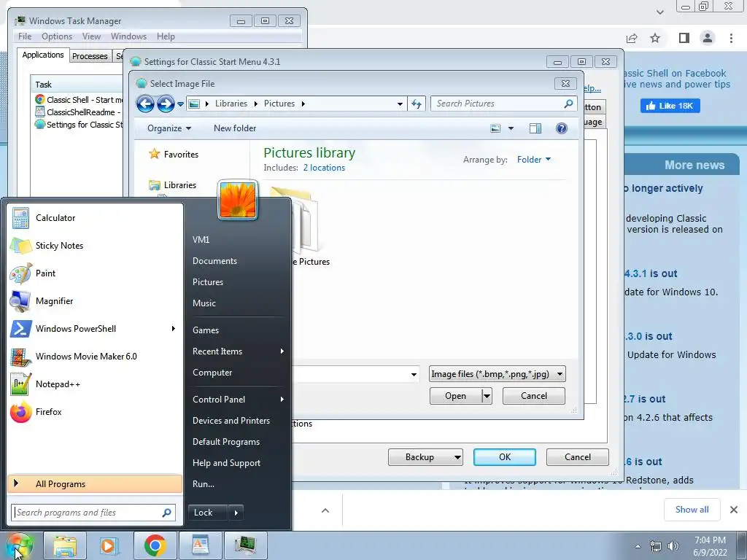
Task: Open Chrome three-dot menu
Action: point(731,38)
